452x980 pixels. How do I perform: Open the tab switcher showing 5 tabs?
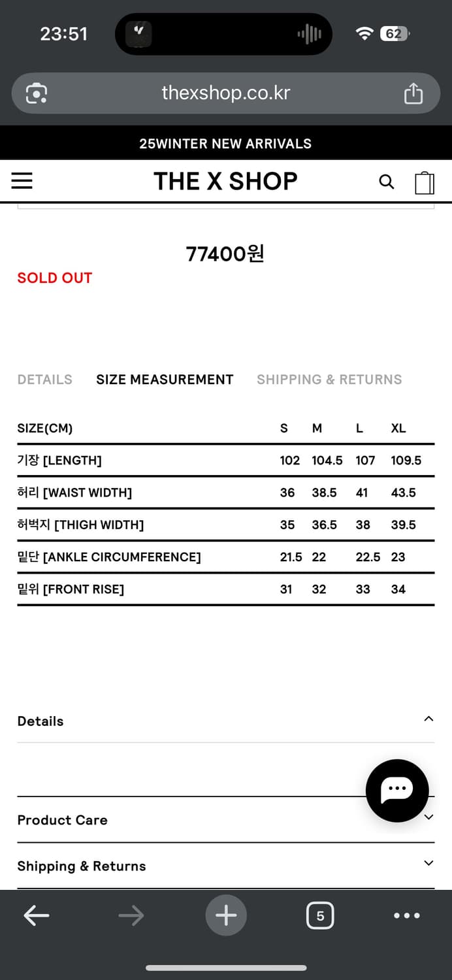click(320, 915)
